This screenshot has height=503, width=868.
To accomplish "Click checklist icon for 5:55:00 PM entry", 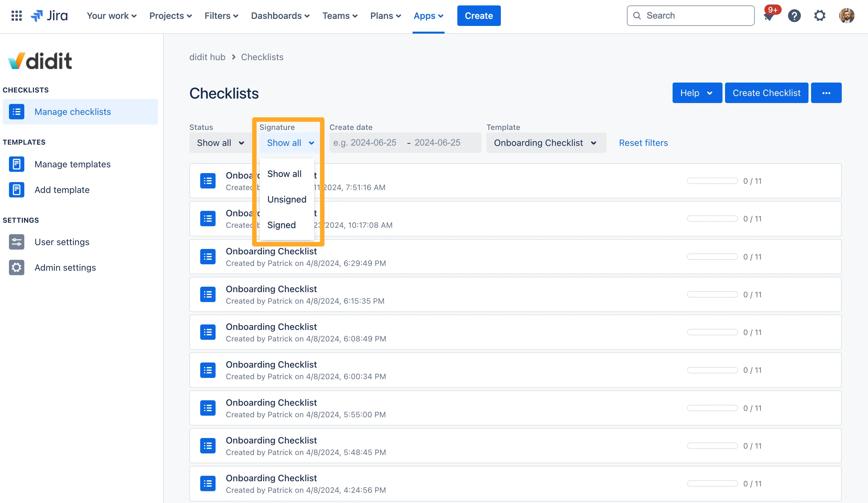I will [x=208, y=408].
